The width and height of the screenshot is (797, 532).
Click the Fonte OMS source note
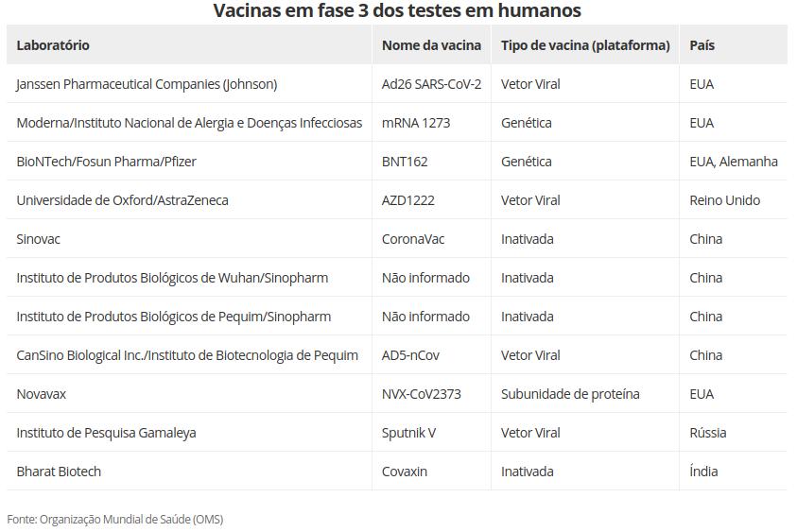click(114, 519)
